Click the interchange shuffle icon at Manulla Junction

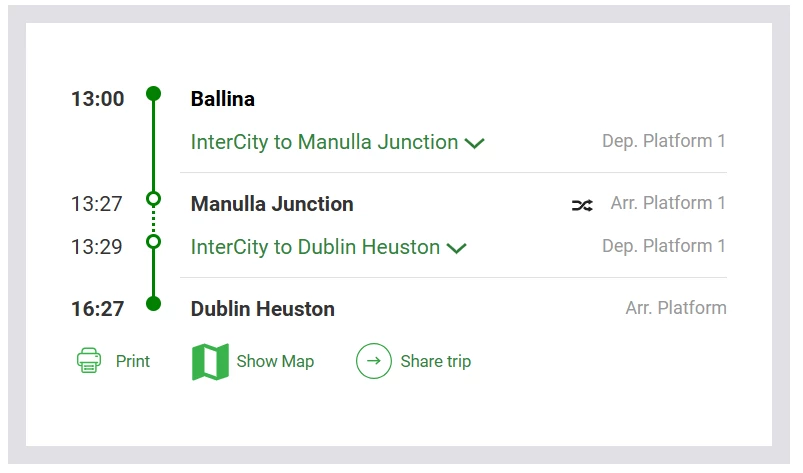pos(582,205)
